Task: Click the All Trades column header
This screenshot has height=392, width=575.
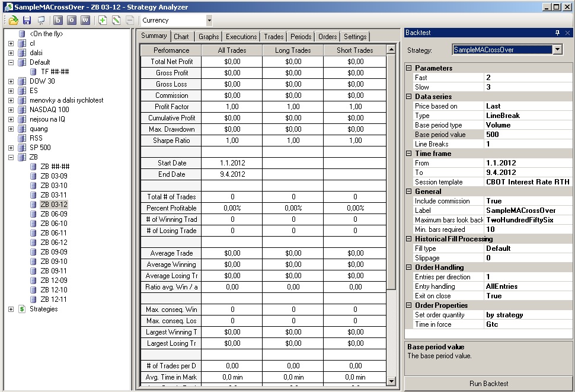Action: coord(232,50)
